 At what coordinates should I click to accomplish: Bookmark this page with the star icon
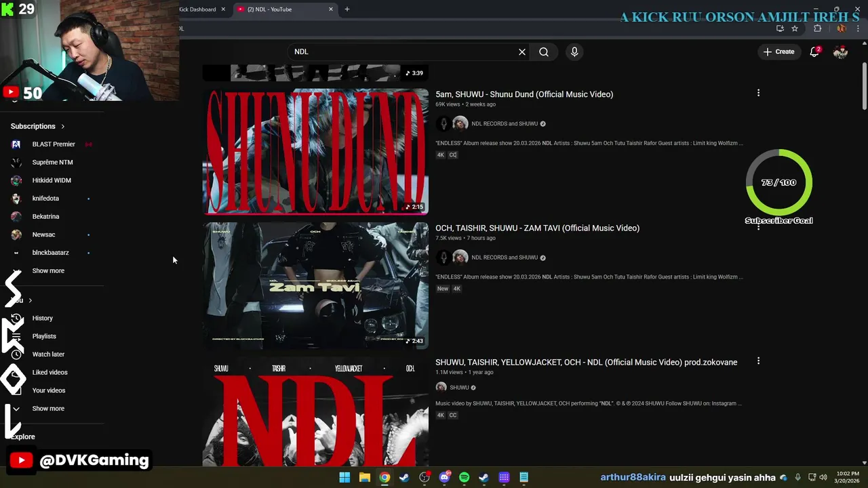(795, 28)
